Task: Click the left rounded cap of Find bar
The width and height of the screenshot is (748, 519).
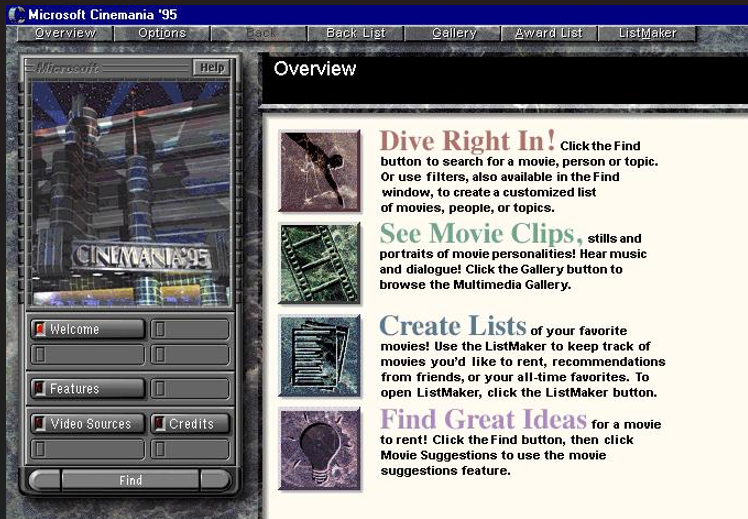Action: [x=45, y=480]
